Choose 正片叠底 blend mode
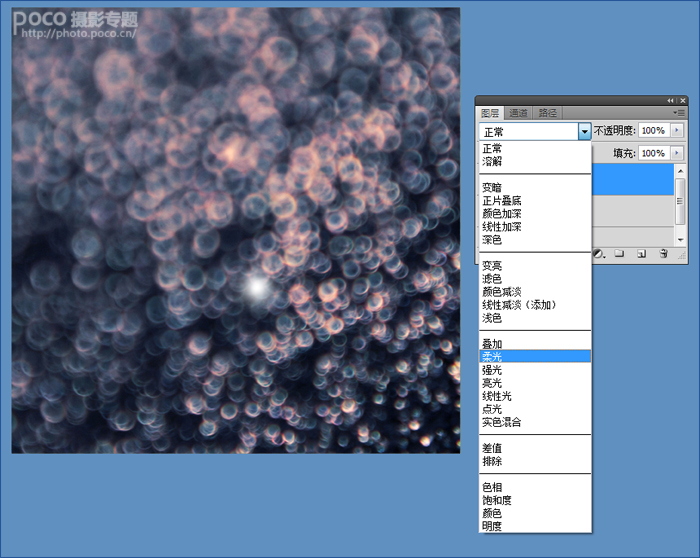The image size is (700, 558). pos(535,200)
